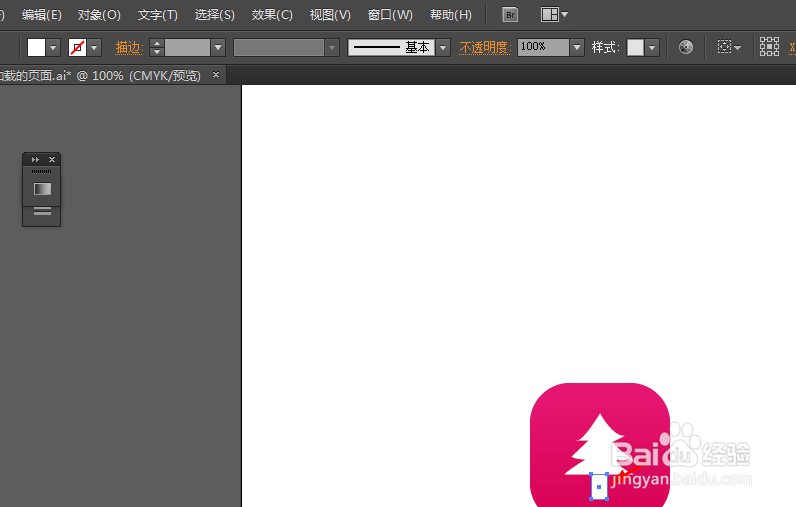
Task: Open the 视图(V) menu
Action: [330, 15]
